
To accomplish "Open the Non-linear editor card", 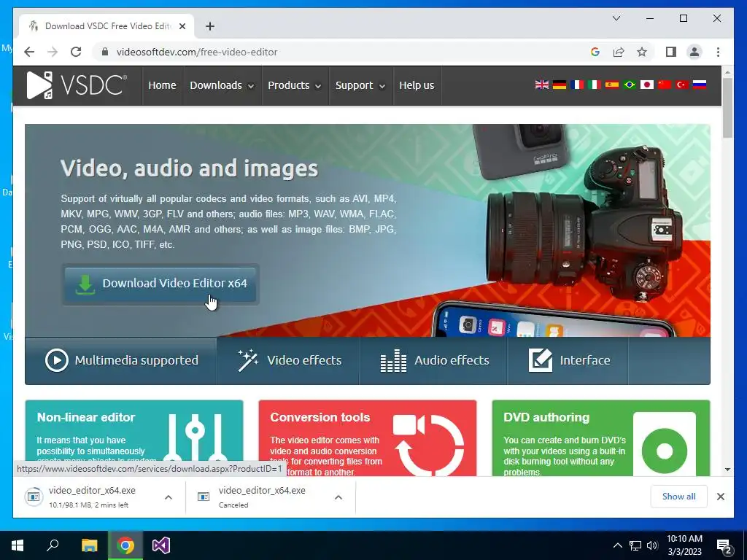I will (134, 438).
